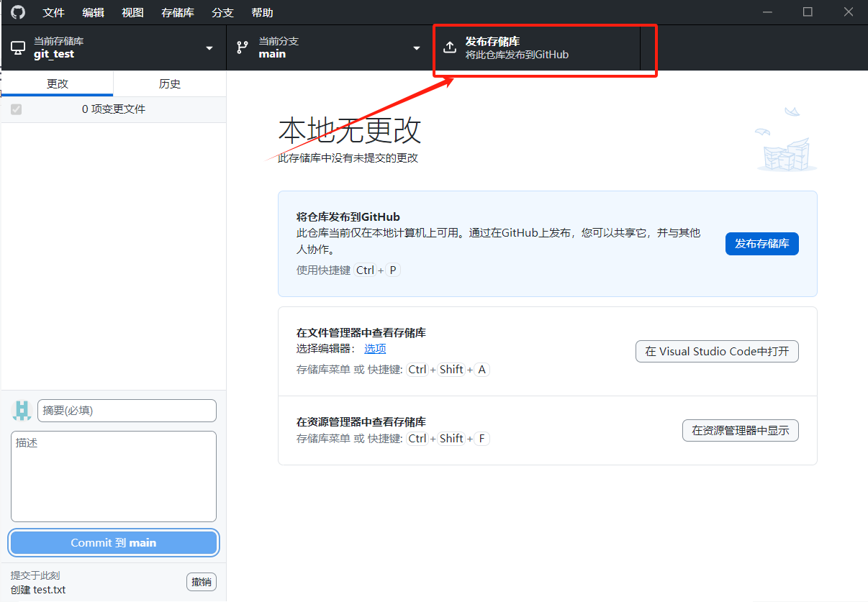
Task: Click the blue 发布存储库 button
Action: coord(761,244)
